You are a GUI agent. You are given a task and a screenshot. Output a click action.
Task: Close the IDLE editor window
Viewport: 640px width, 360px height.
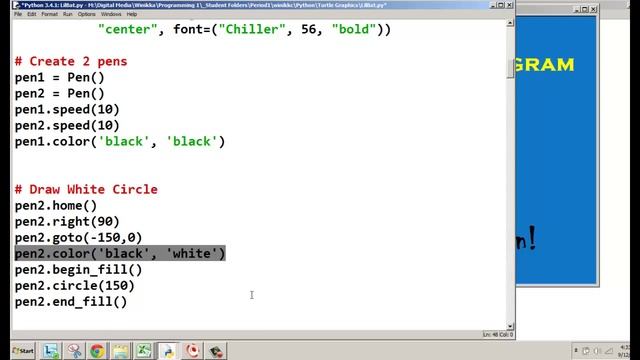coord(509,5)
